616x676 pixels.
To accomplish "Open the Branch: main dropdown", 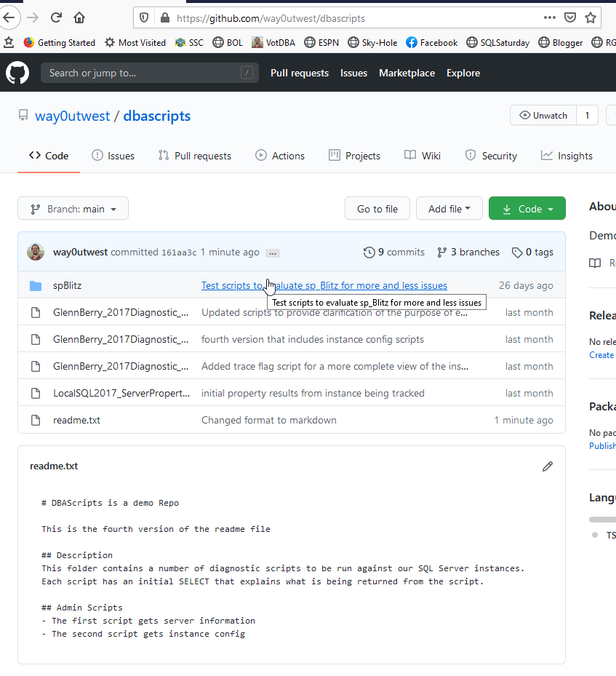I will pos(73,209).
